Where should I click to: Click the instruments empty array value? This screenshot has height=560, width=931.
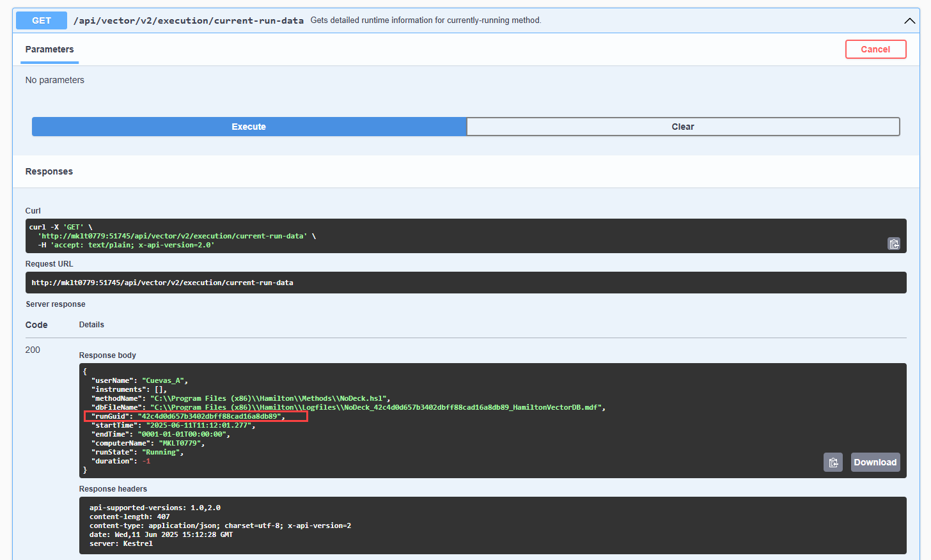point(159,389)
